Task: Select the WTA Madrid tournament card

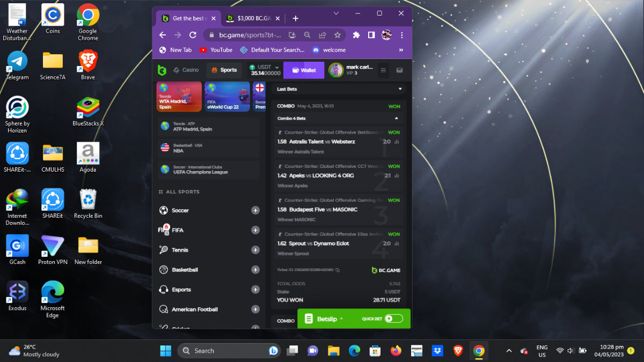Action: tap(179, 97)
